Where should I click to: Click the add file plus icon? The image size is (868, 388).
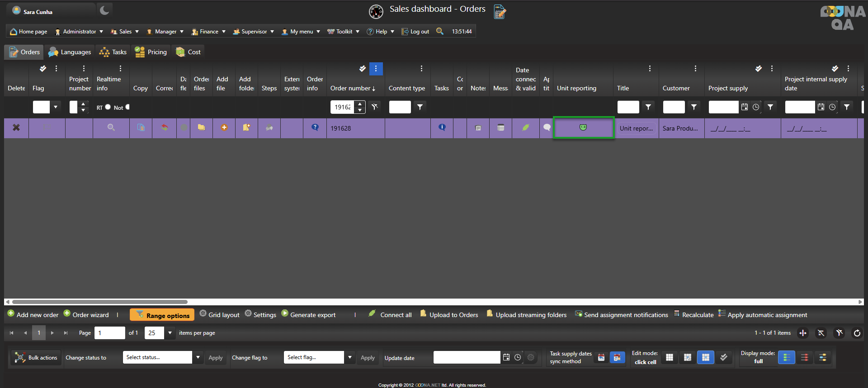pyautogui.click(x=224, y=128)
